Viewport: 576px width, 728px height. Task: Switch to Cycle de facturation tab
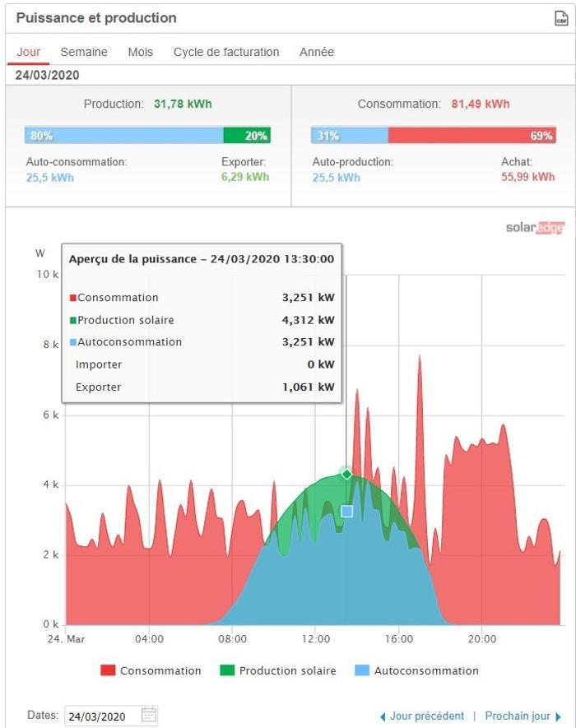pos(226,52)
